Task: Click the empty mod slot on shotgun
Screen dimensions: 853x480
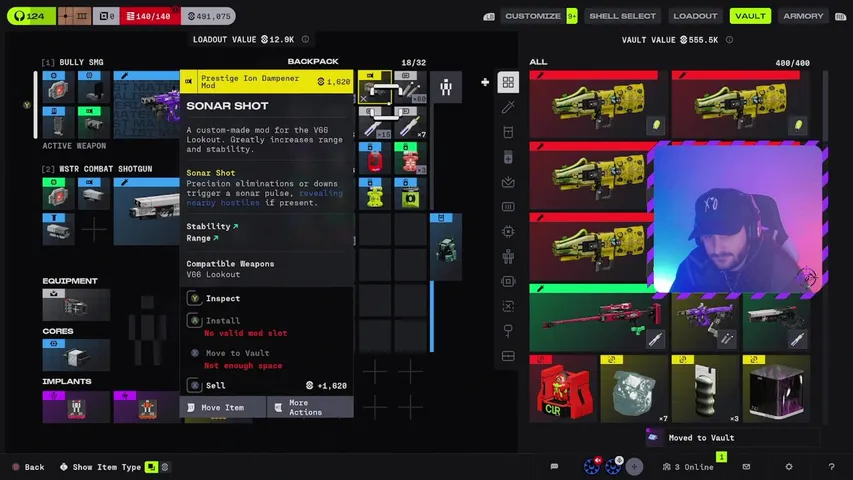Action: tap(94, 229)
